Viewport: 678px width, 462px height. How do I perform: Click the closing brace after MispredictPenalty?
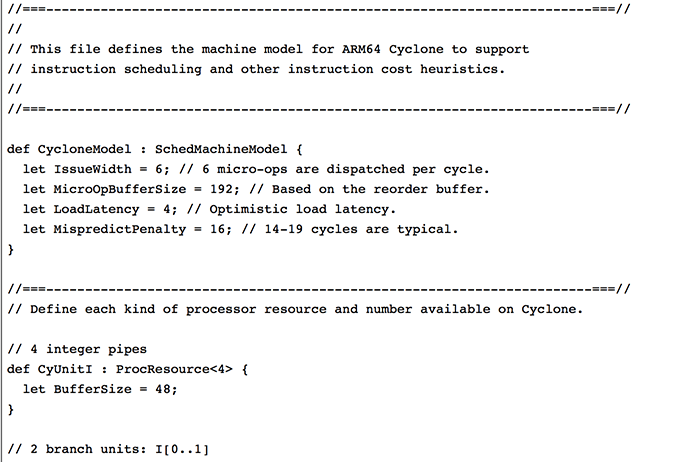click(11, 250)
